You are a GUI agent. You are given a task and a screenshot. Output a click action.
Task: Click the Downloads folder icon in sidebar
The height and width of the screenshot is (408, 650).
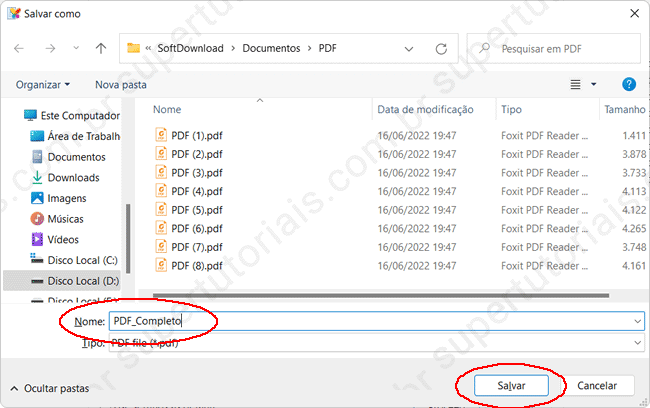(37, 177)
